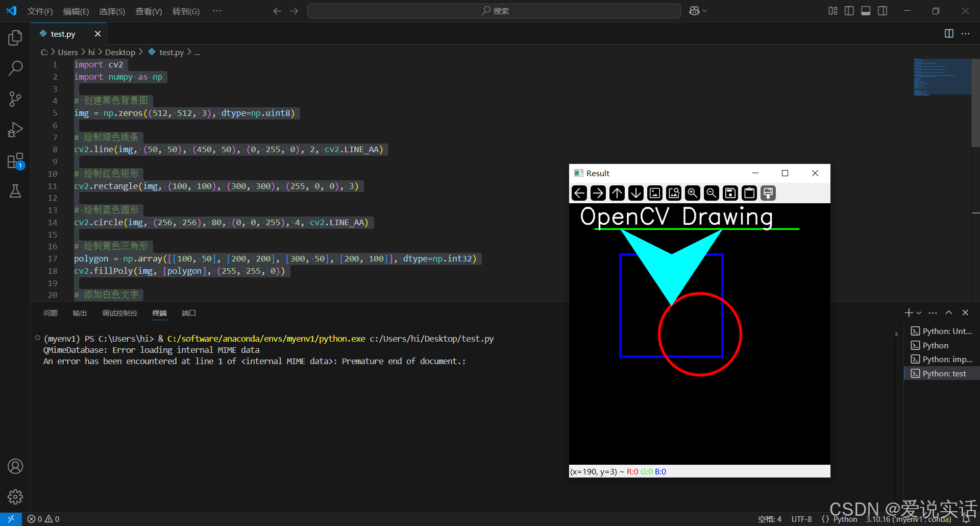This screenshot has width=980, height=526.
Task: Toggle the primary side bar layout
Action: point(849,10)
